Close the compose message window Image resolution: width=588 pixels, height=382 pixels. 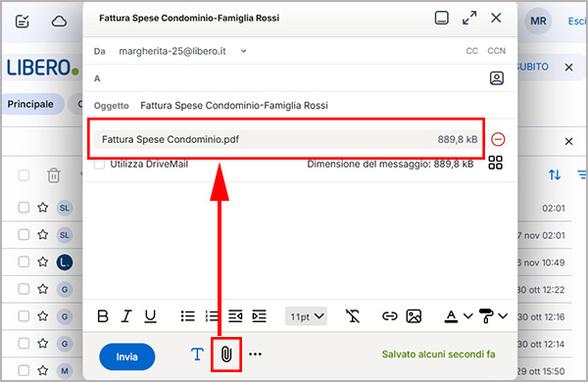pyautogui.click(x=496, y=18)
